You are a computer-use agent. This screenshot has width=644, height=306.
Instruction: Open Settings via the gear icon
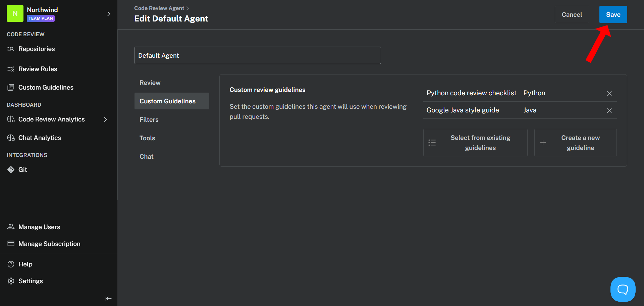pos(11,281)
